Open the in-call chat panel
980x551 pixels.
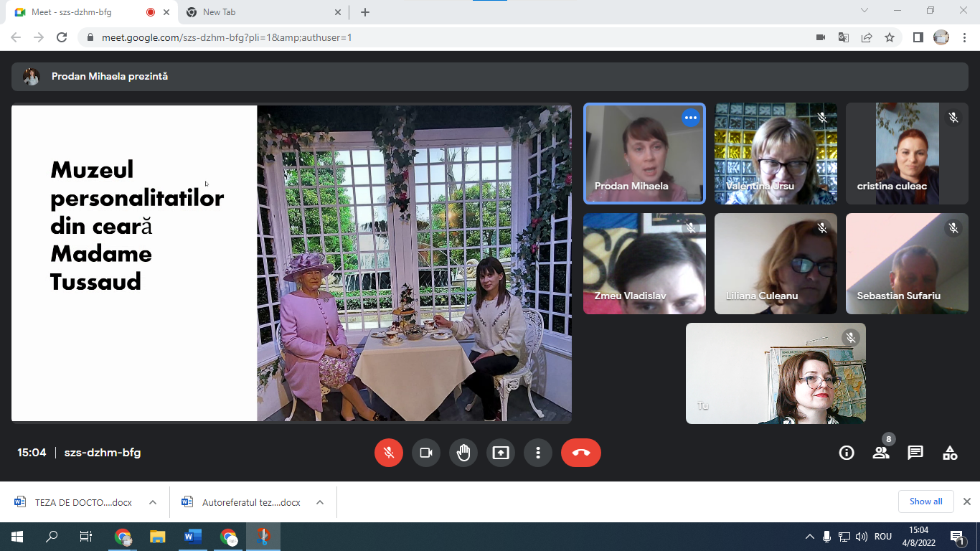(915, 453)
